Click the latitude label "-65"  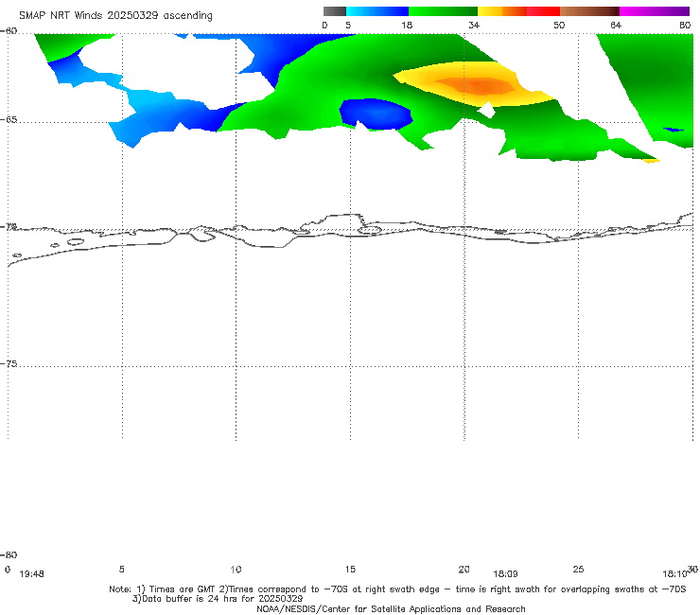(9, 120)
